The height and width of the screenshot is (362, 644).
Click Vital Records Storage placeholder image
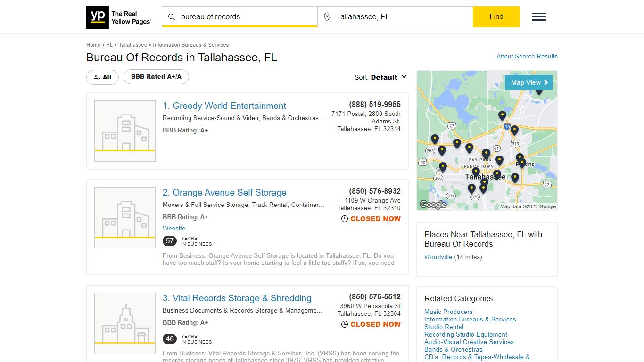(125, 323)
